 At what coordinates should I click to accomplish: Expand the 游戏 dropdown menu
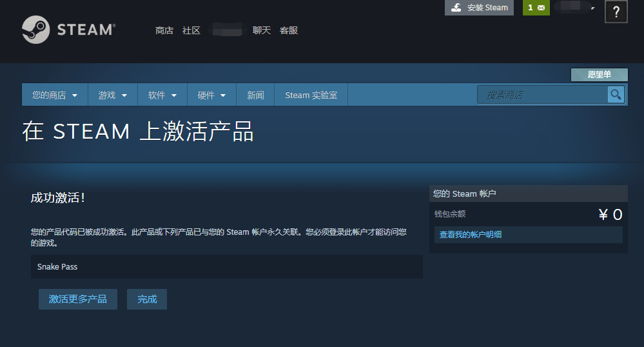click(113, 95)
